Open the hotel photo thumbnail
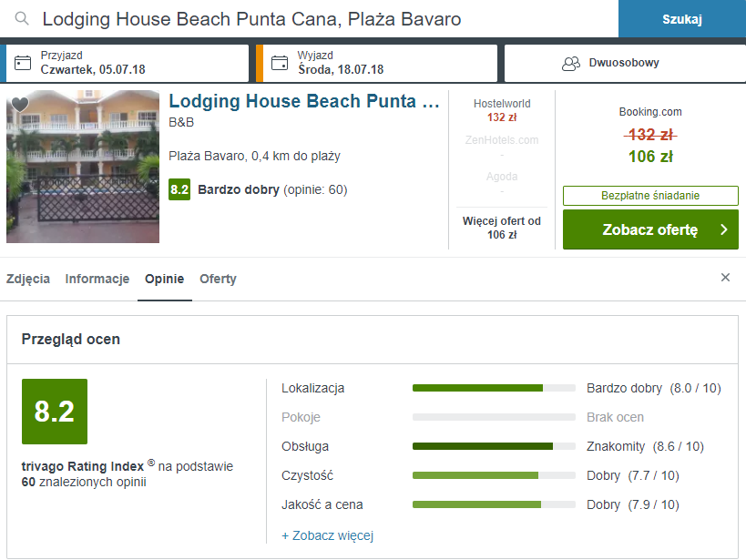746x560 pixels. [x=83, y=167]
